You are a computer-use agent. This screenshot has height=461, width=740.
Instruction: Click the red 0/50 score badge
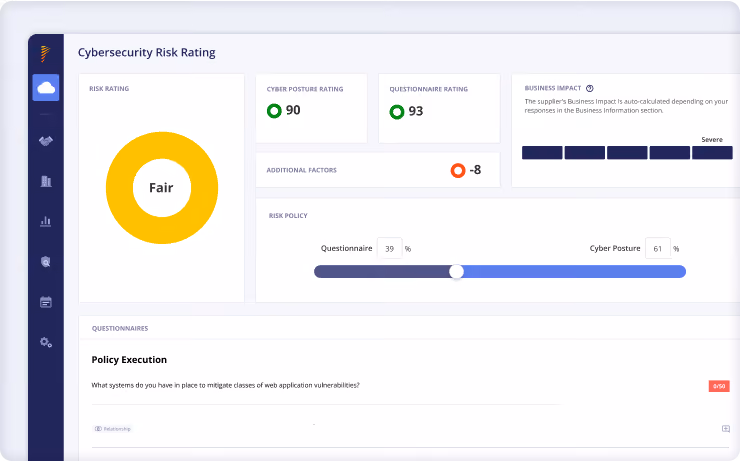point(719,386)
